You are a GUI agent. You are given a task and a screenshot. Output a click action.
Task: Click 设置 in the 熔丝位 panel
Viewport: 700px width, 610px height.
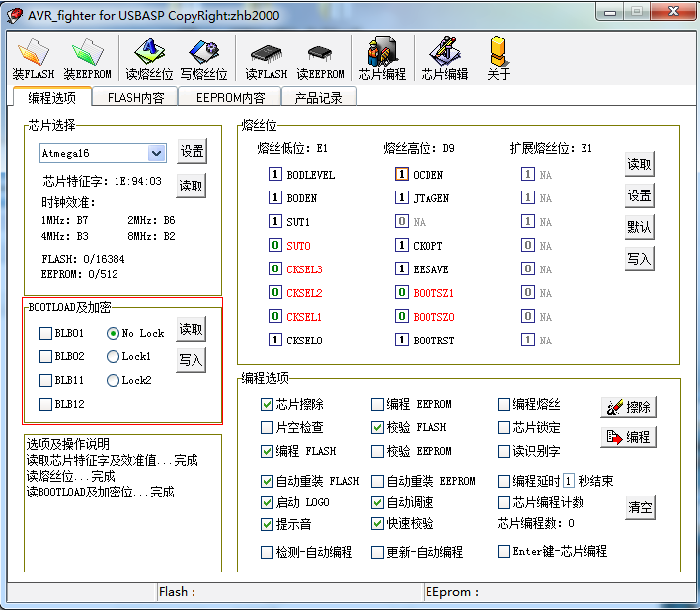[640, 195]
